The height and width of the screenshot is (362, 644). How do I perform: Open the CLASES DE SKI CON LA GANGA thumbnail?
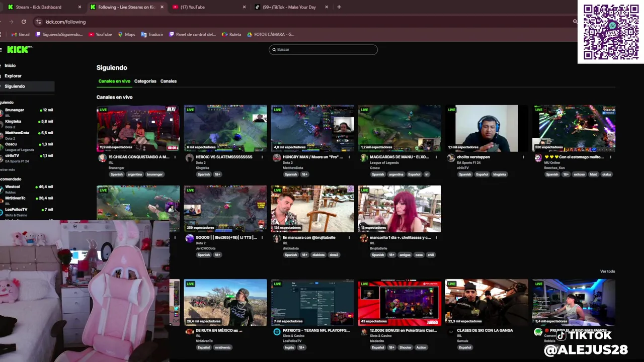[487, 302]
